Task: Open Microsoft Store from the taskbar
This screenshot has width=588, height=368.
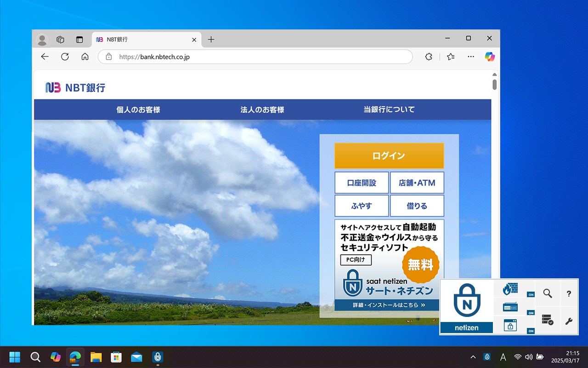Action: (x=116, y=357)
